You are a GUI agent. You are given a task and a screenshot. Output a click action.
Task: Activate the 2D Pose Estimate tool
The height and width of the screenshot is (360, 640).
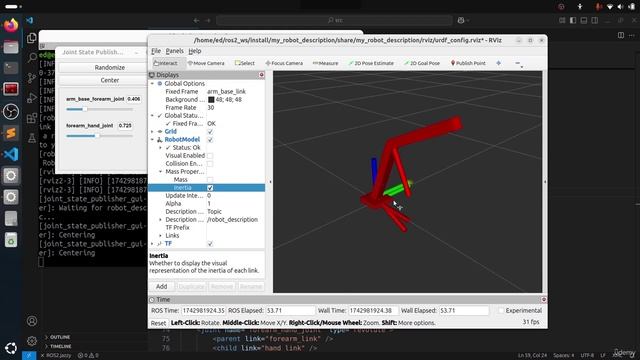[371, 63]
